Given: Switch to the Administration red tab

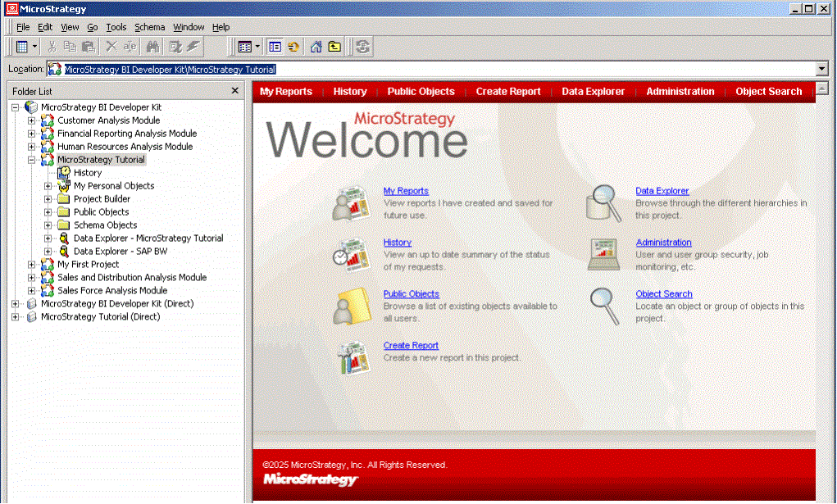Looking at the screenshot, I should pyautogui.click(x=680, y=92).
